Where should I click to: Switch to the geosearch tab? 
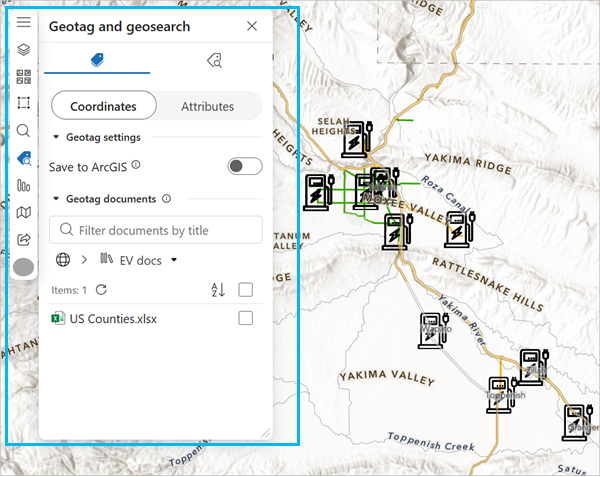point(214,61)
